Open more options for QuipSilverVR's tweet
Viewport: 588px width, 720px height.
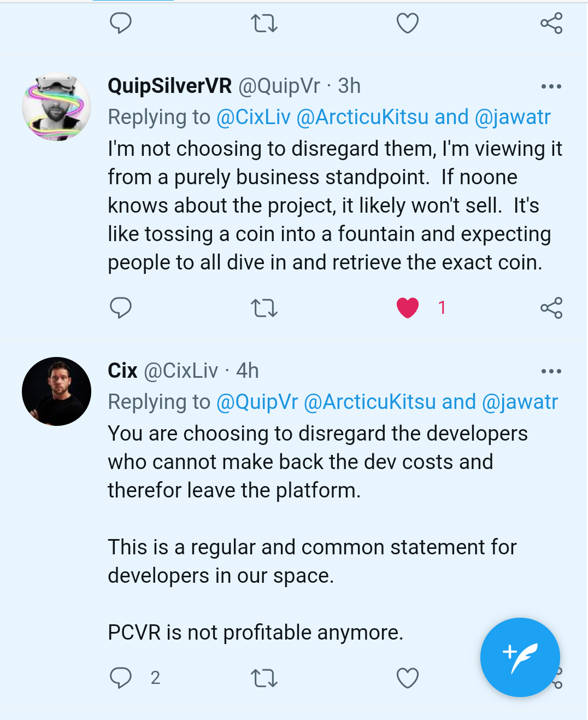pos(551,86)
